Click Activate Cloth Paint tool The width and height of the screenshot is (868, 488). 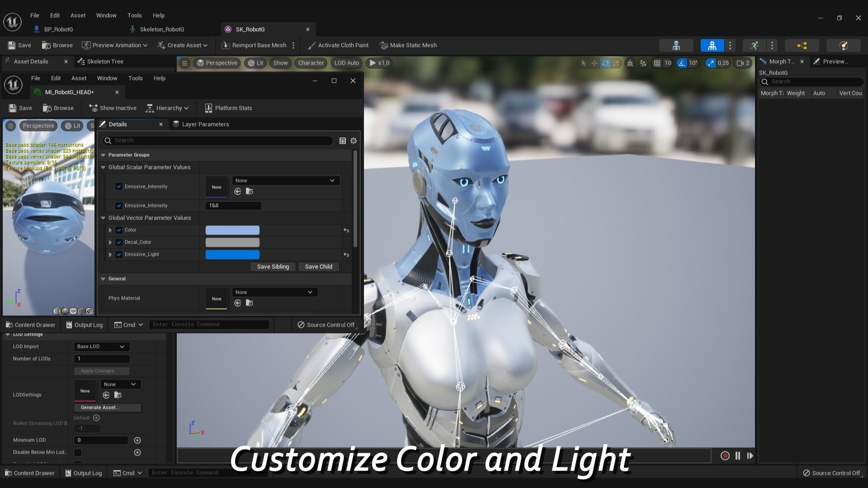coord(338,45)
